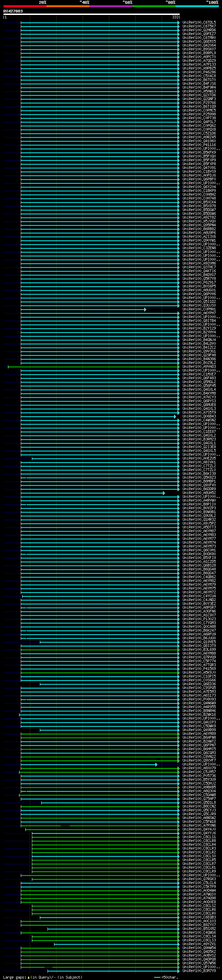The image size is (222, 980).
Task: Click the UniRef100_P29766 hit label
Action: pos(199,103)
